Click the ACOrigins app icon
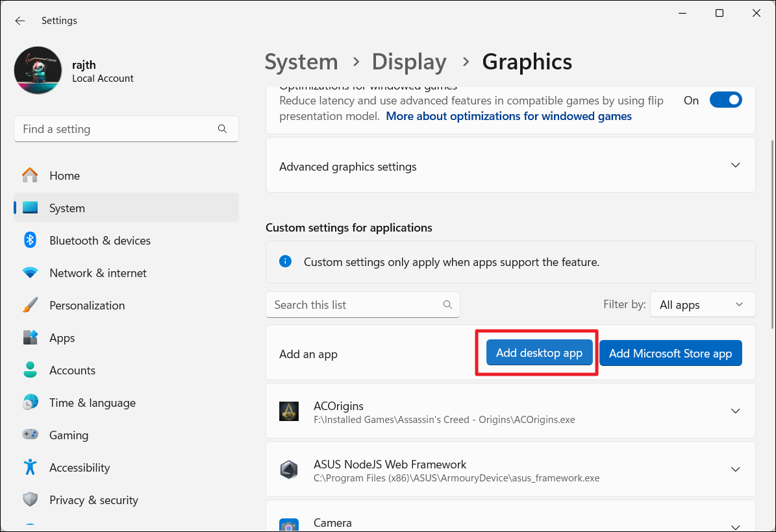The width and height of the screenshot is (776, 532). coord(289,412)
